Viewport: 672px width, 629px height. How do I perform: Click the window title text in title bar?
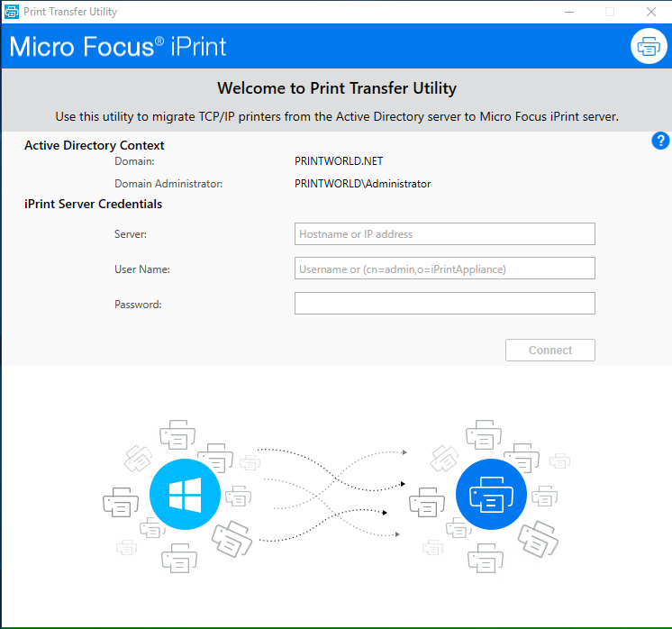70,12
